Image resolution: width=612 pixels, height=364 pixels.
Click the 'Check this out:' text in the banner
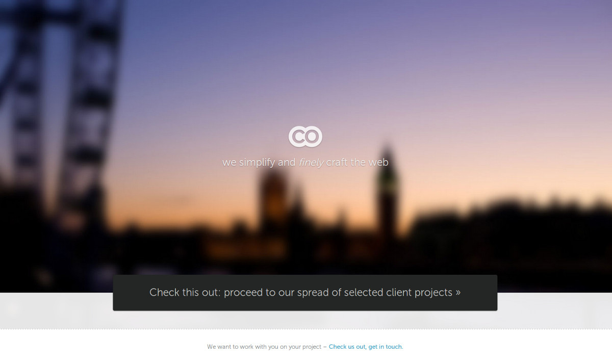(185, 293)
